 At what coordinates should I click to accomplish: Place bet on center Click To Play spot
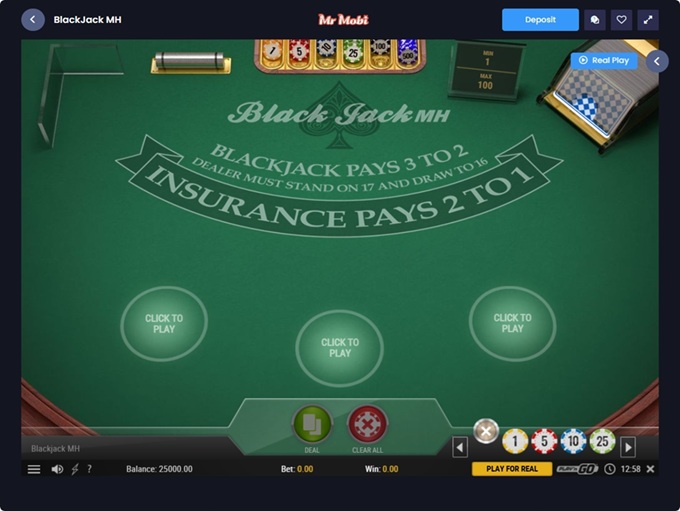coord(340,348)
